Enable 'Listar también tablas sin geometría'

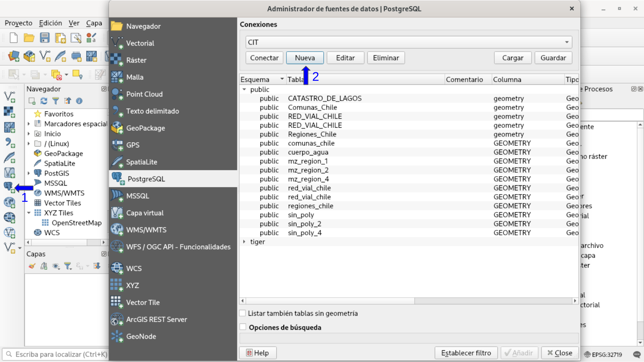click(242, 313)
